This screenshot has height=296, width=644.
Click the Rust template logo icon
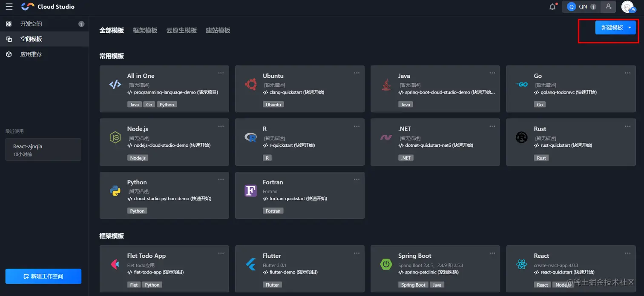522,137
